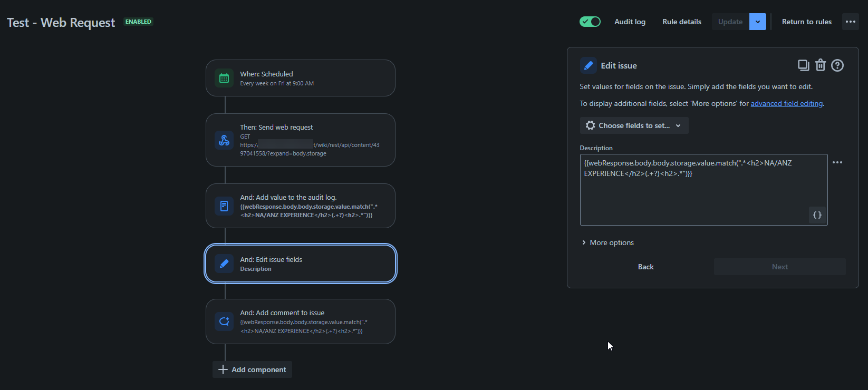Delete the Edit issue component via trash icon

point(820,65)
